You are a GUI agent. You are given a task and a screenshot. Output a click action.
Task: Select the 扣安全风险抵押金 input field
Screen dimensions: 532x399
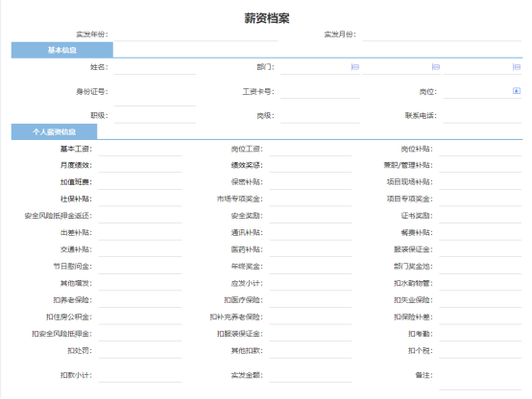pos(140,334)
